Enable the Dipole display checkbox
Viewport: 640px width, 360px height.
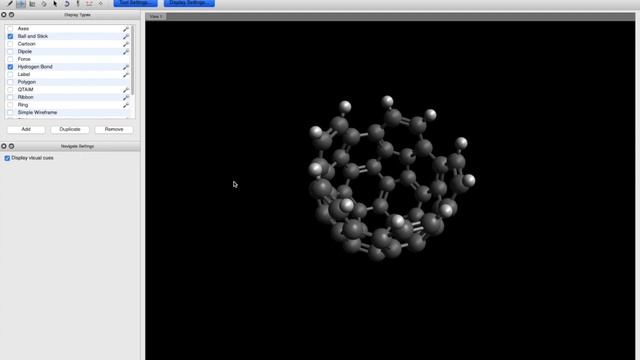pyautogui.click(x=10, y=51)
